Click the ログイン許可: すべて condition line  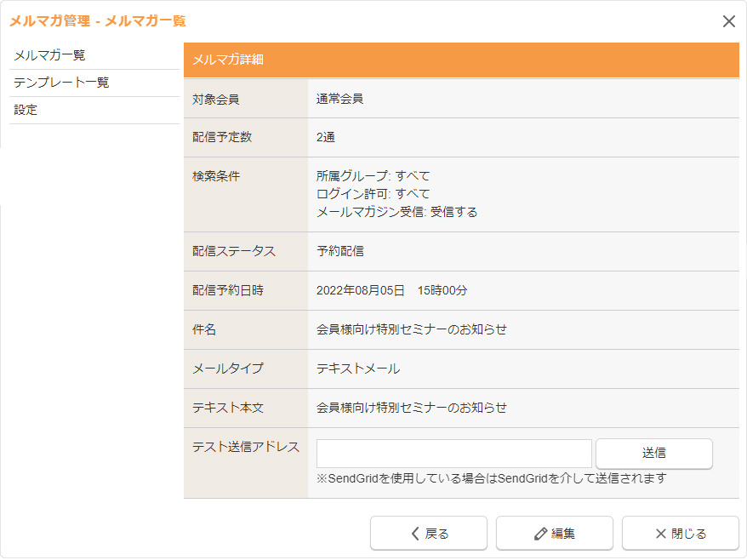(373, 194)
